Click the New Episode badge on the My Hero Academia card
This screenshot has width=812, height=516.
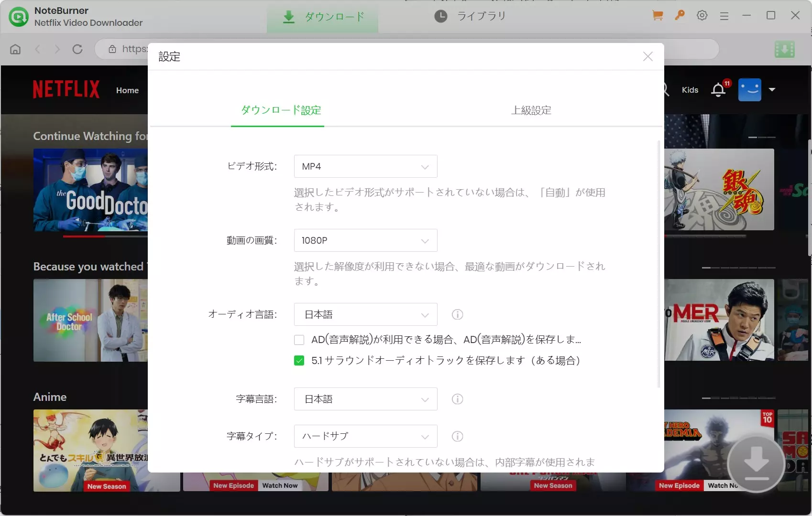tap(679, 485)
